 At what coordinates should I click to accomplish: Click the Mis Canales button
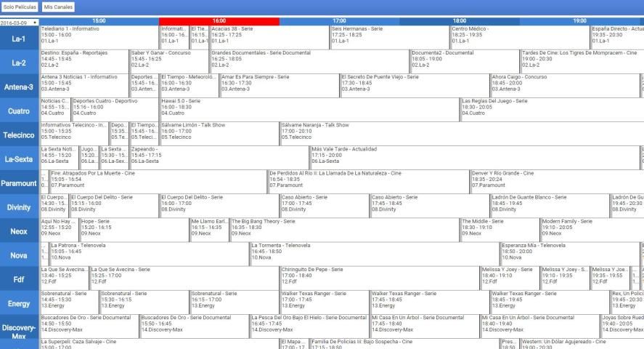point(59,7)
